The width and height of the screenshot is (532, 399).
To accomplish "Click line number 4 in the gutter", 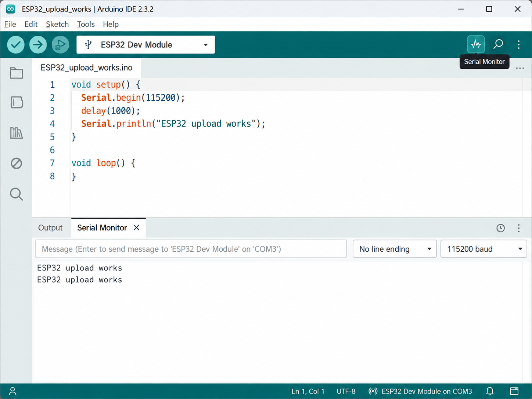I will tap(52, 124).
